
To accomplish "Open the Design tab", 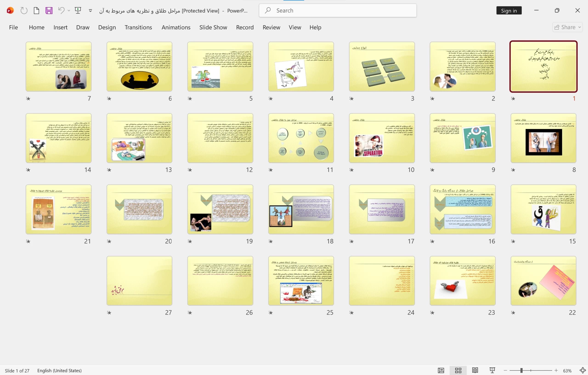I will point(107,27).
